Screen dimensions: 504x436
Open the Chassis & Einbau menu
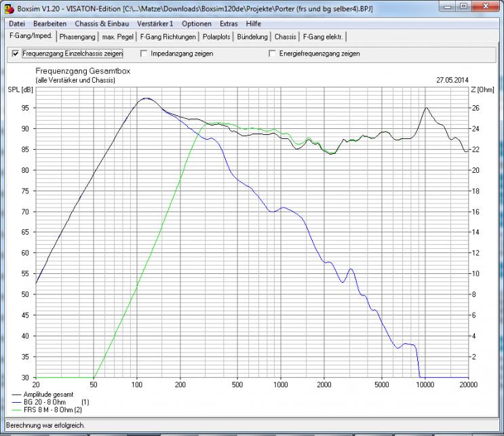98,24
